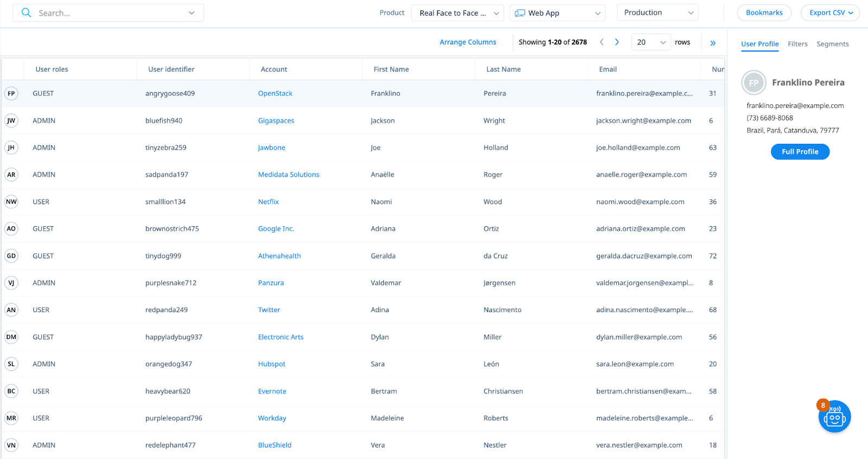The height and width of the screenshot is (459, 868).
Task: Click AN row avatar badge
Action: tap(11, 310)
